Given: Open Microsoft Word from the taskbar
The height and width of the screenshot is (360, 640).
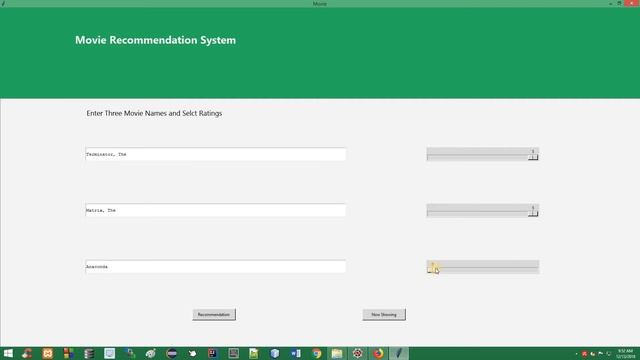Looking at the screenshot, I should coord(296,353).
